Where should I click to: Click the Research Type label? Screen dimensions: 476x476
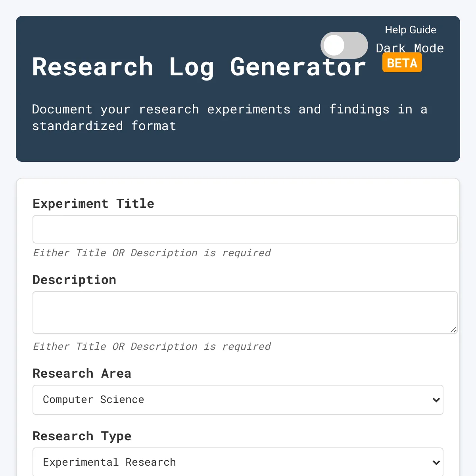pos(82,436)
